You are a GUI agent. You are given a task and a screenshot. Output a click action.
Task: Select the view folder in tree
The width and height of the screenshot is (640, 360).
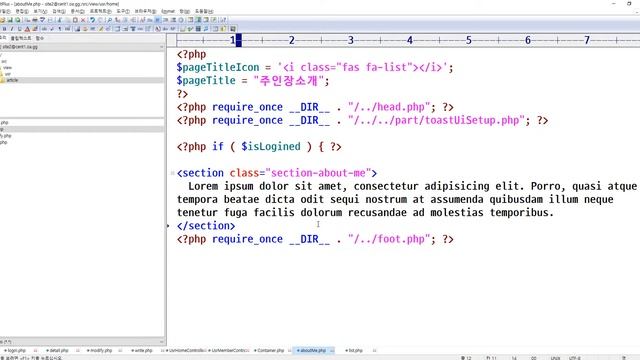(8, 68)
